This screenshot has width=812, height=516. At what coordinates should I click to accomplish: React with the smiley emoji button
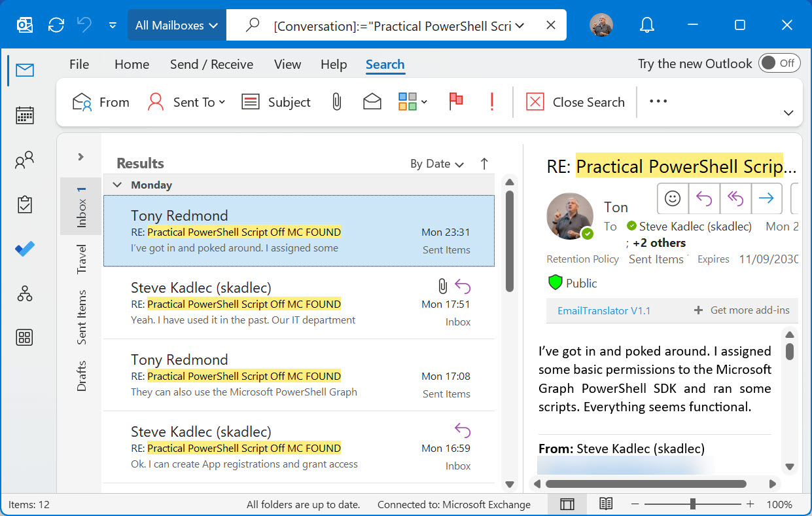click(x=673, y=198)
